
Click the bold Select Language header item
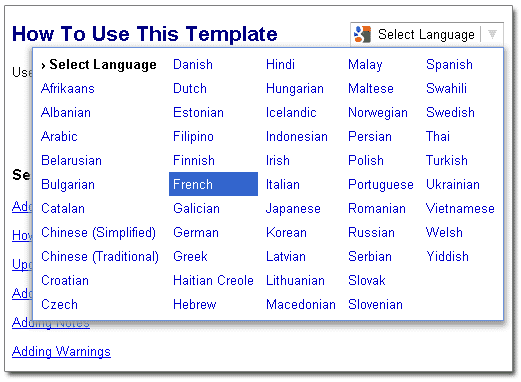point(99,65)
